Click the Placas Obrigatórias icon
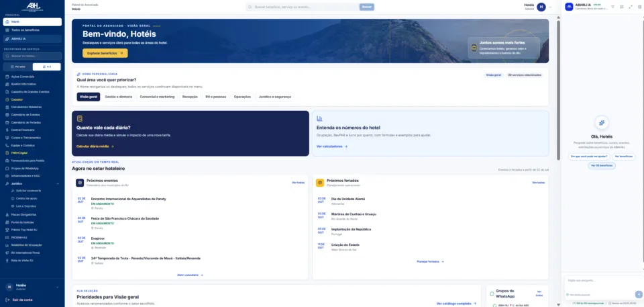 point(7,214)
